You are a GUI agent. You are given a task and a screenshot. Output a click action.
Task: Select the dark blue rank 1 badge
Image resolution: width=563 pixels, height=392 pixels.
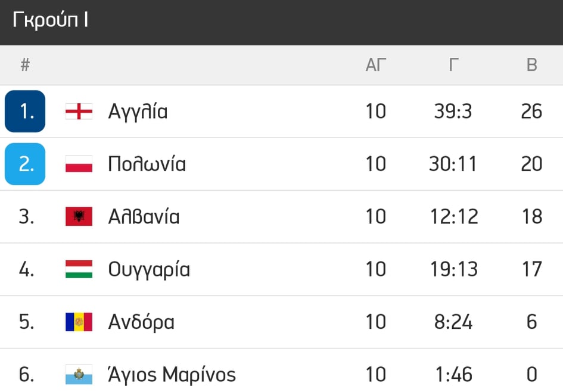coord(25,111)
